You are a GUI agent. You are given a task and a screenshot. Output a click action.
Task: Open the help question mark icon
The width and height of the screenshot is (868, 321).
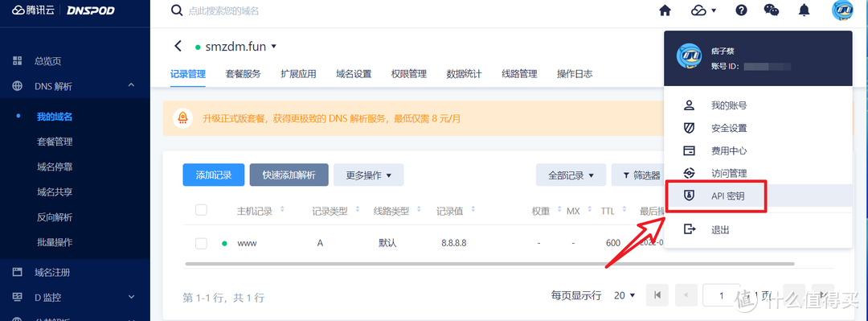(x=741, y=10)
